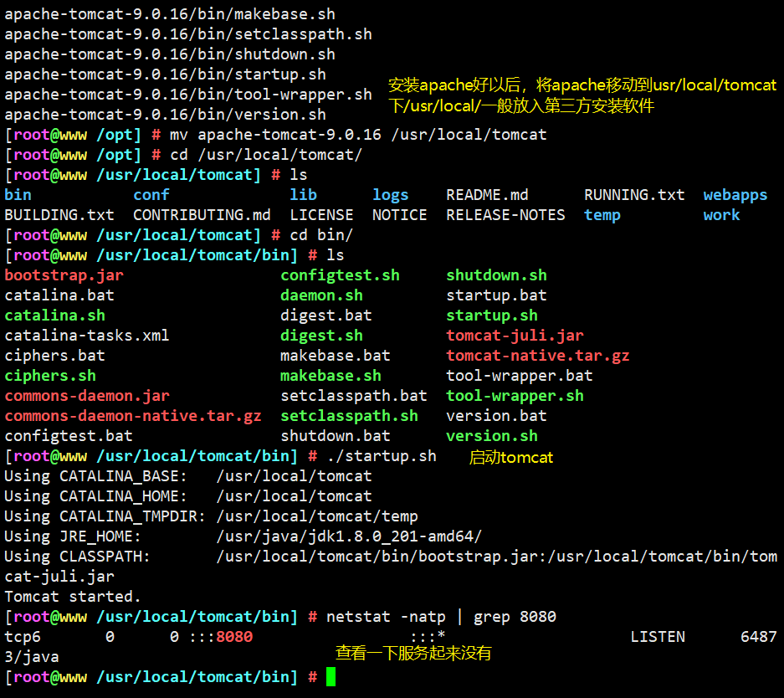This screenshot has height=698, width=784.
Task: Click the red bootstrap.jar listing entry
Action: pyautogui.click(x=64, y=275)
